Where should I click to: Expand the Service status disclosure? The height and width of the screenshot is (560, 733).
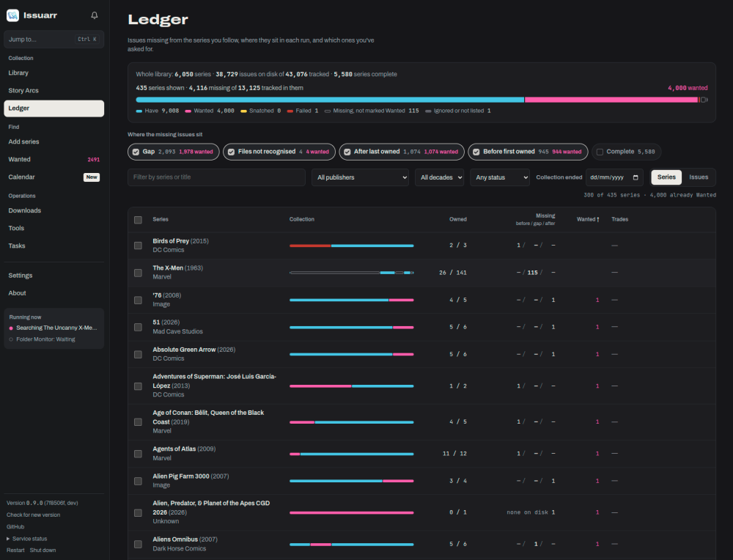point(27,539)
